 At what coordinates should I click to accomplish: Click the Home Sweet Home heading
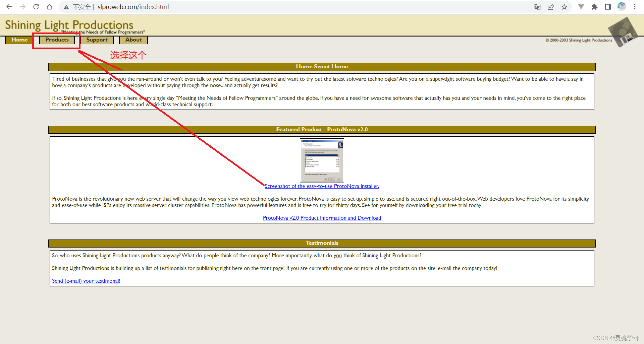click(x=322, y=67)
